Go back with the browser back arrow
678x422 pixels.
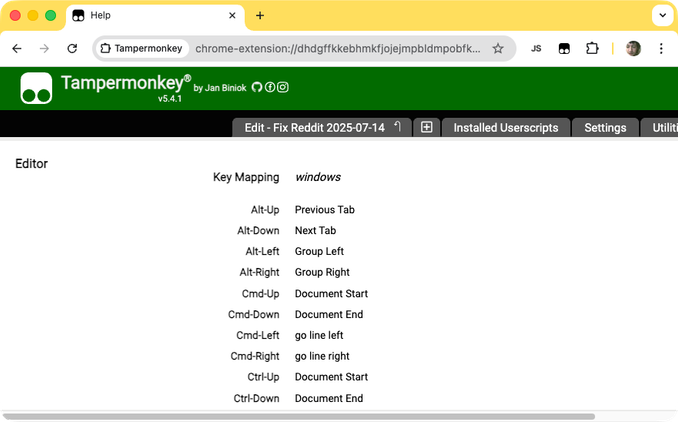(x=17, y=48)
